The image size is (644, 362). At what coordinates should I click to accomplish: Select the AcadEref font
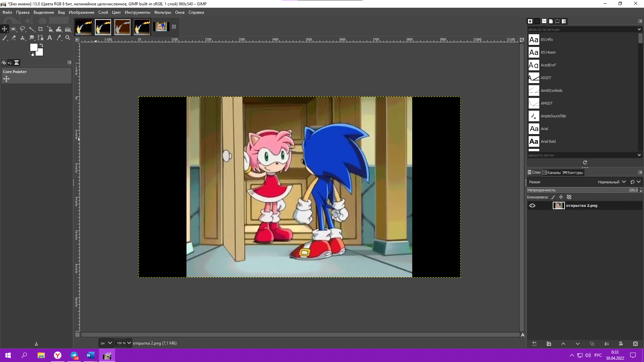(x=583, y=65)
